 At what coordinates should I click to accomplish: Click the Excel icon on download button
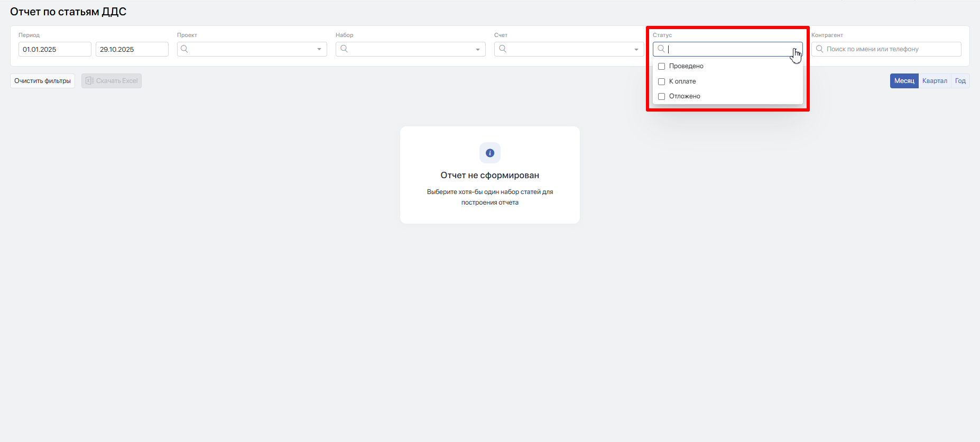pos(89,81)
